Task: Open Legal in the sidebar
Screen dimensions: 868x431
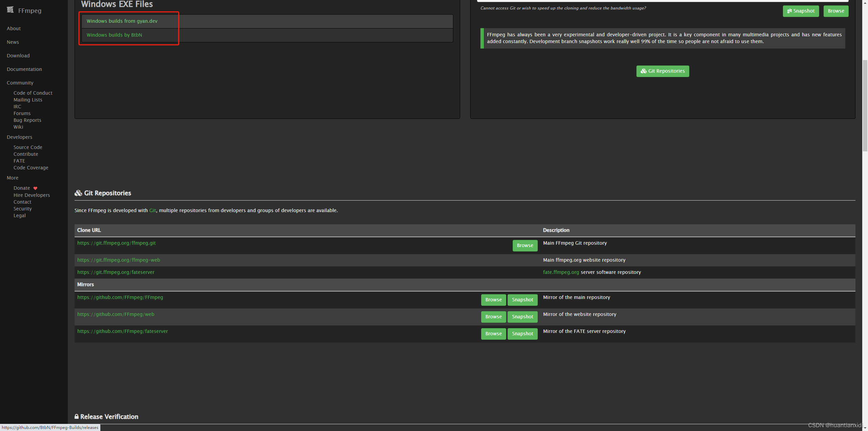Action: (20, 215)
